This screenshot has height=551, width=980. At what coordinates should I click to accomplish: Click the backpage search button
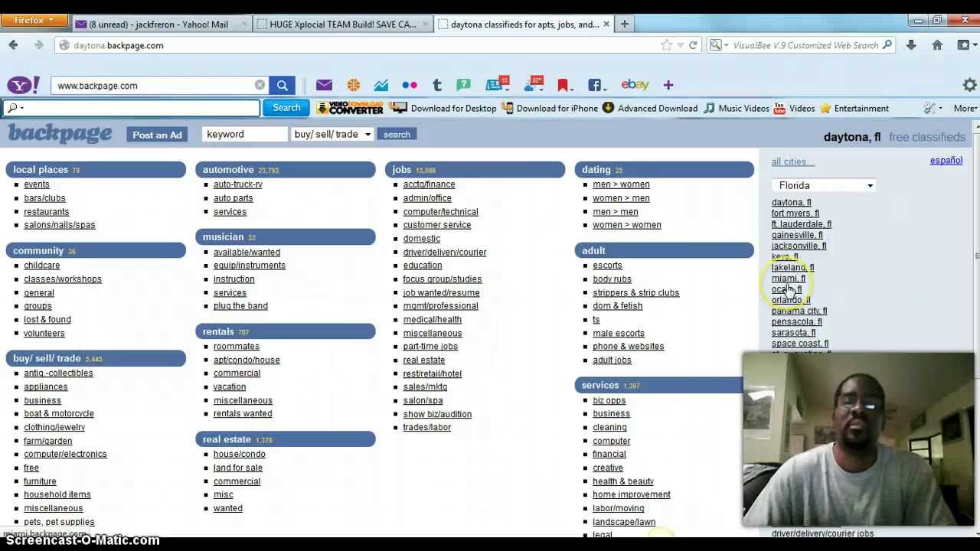coord(397,134)
